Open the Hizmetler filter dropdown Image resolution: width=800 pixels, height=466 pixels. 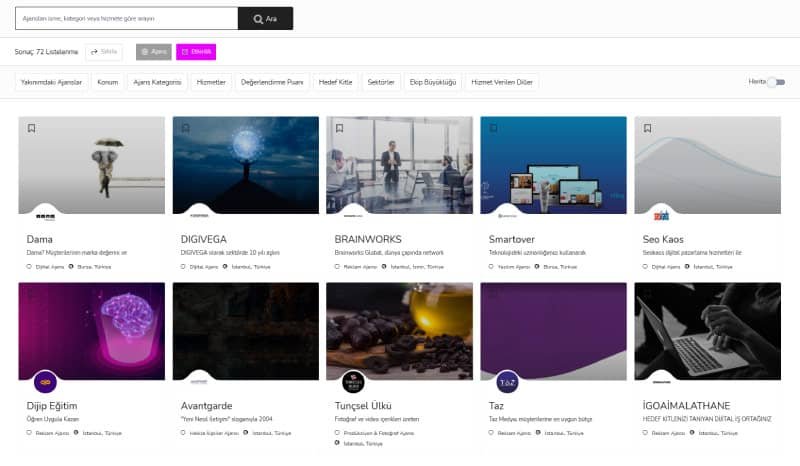pyautogui.click(x=211, y=82)
